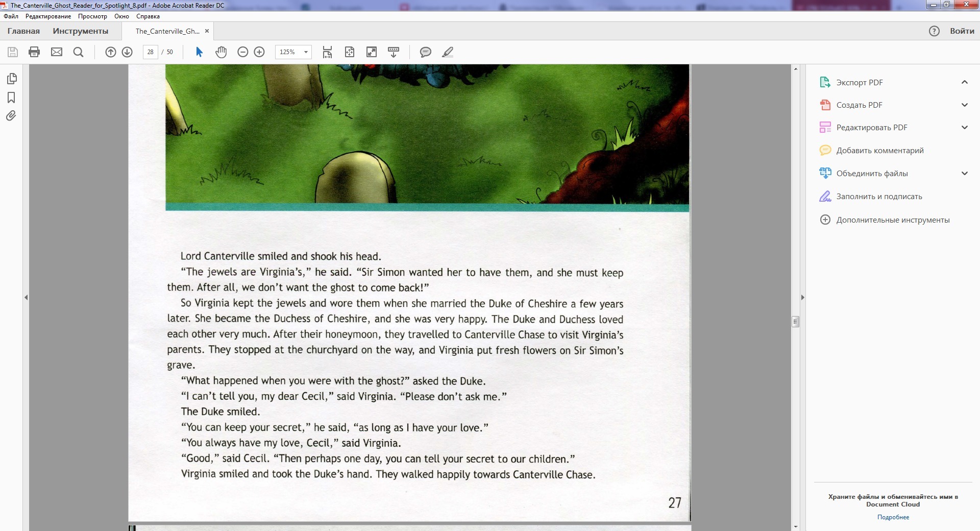Open Bookmarks panel
Screen dimensions: 980x531
point(11,98)
